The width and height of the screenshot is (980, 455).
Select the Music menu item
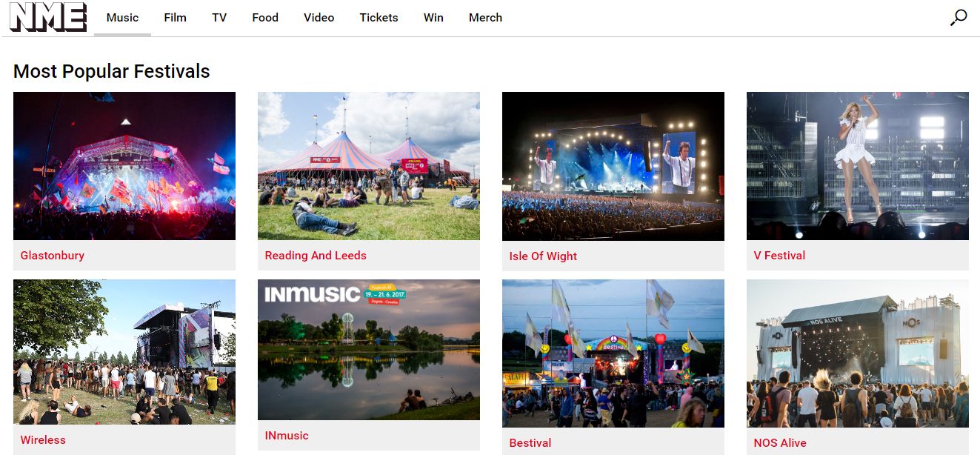122,17
